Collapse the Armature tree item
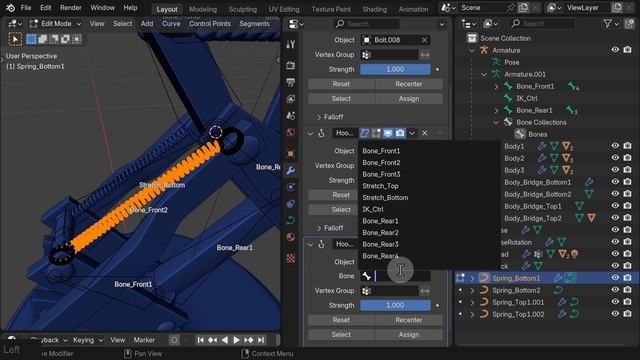This screenshot has width=640, height=360. (472, 50)
